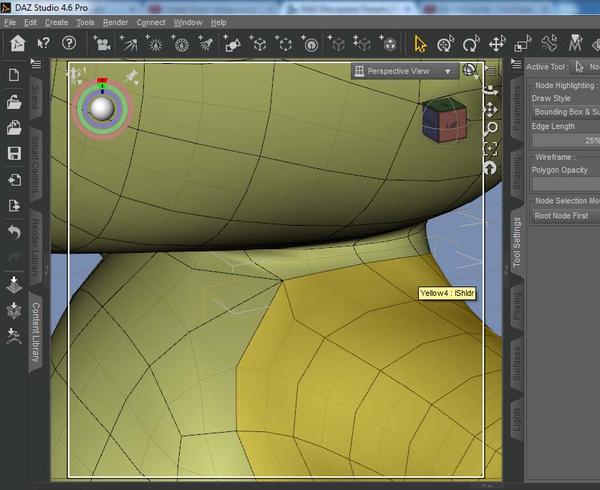Open the Connect menu
Image resolution: width=600 pixels, height=490 pixels.
pyautogui.click(x=151, y=23)
